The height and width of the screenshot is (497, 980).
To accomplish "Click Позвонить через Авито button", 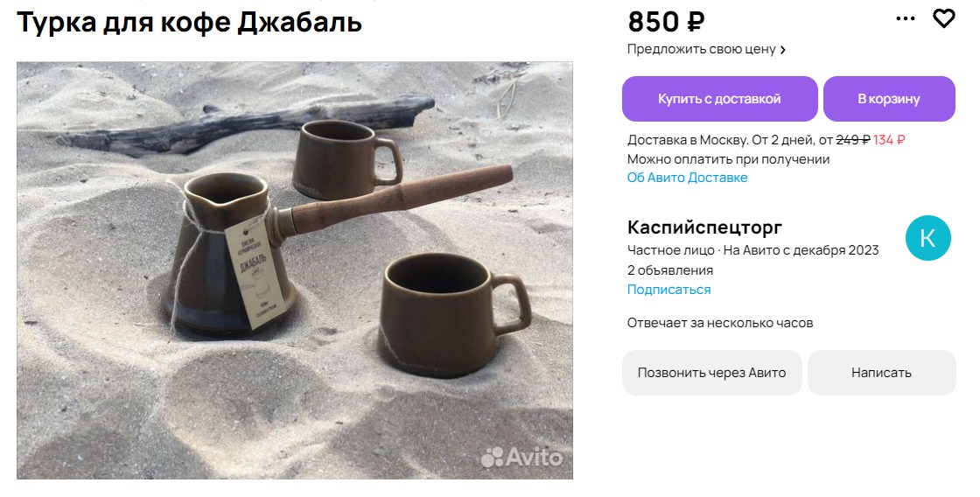I will click(x=711, y=373).
